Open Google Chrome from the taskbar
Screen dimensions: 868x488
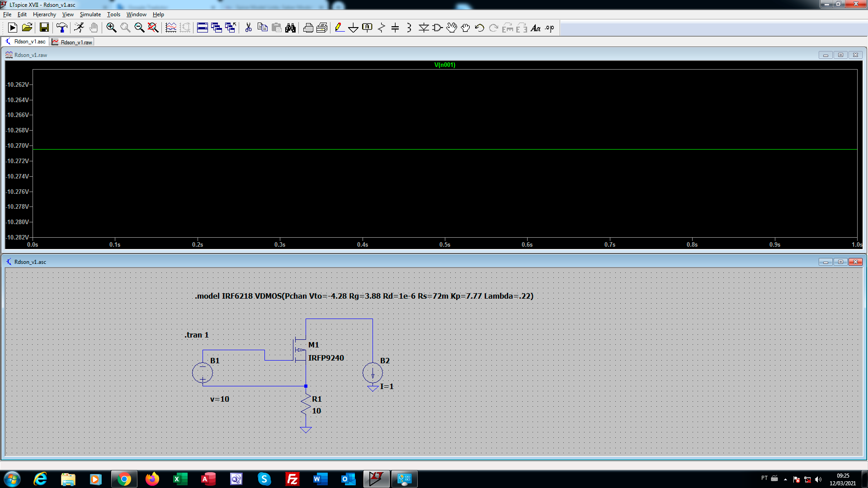[124, 479]
